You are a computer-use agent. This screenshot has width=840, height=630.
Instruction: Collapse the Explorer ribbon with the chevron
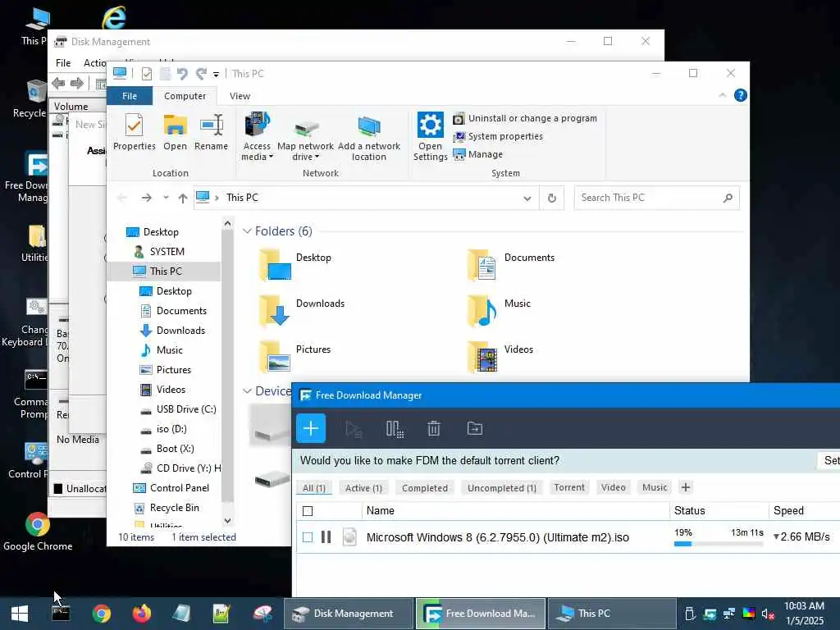pyautogui.click(x=722, y=95)
